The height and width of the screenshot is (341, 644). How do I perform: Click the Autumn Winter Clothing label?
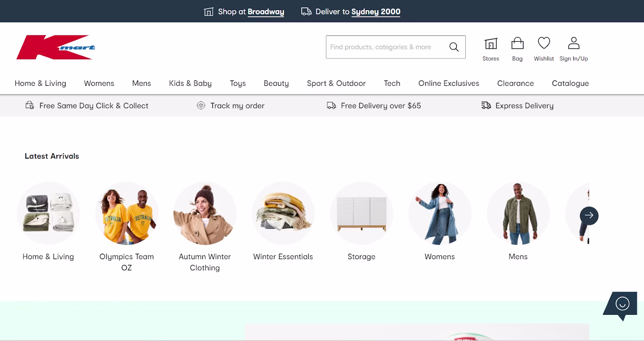pos(205,262)
